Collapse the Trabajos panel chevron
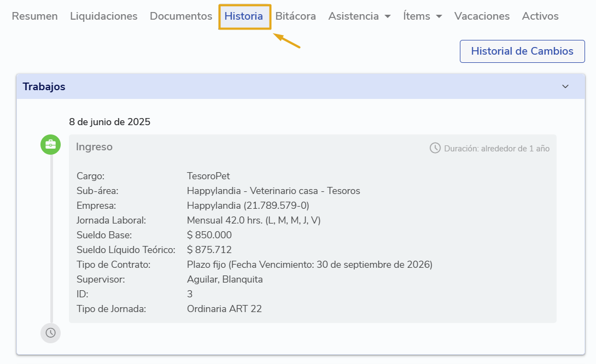596x364 pixels. coord(565,87)
